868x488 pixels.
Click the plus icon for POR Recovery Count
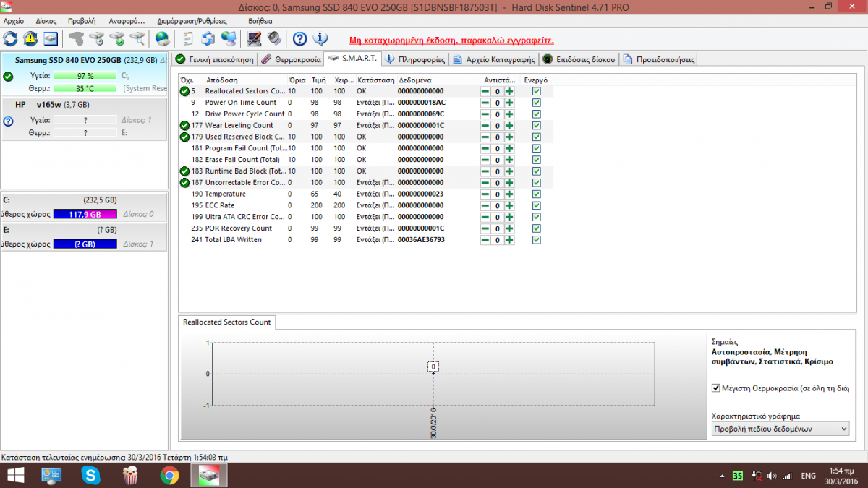(x=509, y=228)
